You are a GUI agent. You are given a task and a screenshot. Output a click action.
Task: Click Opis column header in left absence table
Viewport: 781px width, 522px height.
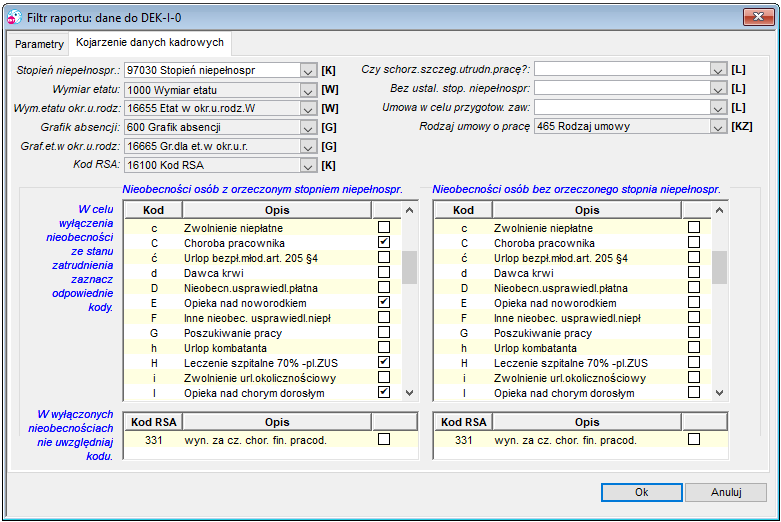click(x=277, y=210)
